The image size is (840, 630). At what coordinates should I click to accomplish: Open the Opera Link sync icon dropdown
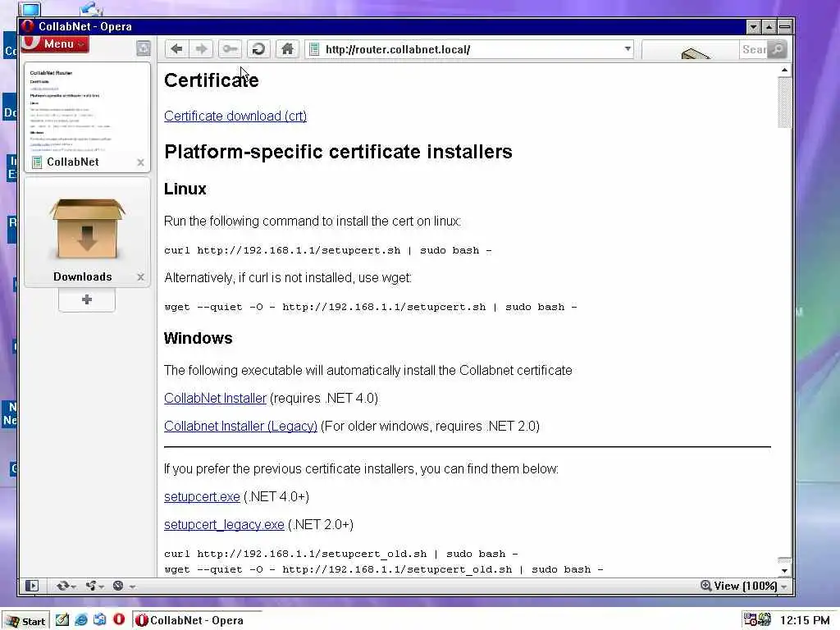click(x=66, y=586)
